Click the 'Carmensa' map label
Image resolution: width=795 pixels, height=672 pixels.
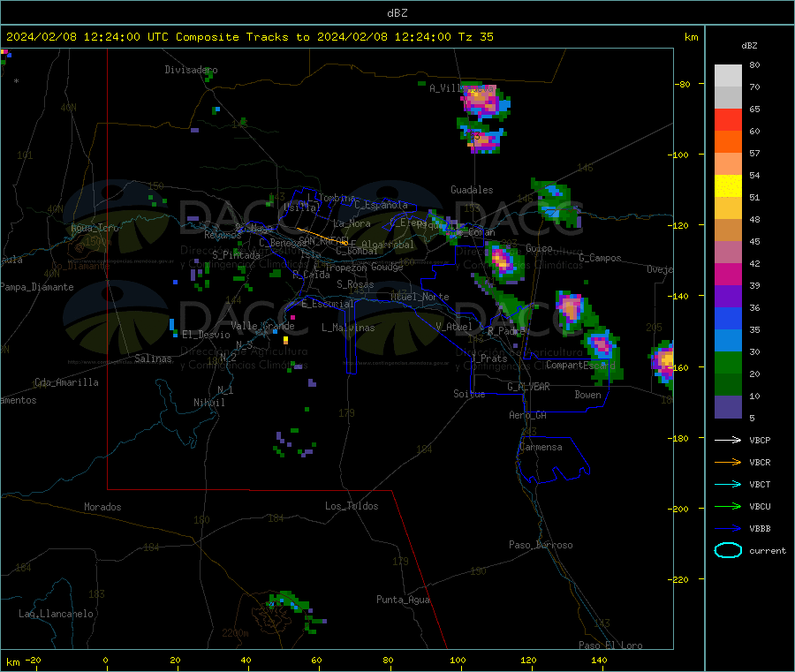tap(541, 447)
